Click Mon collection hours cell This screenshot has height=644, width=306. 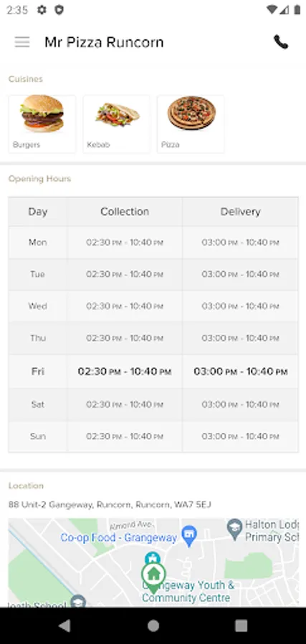125,243
